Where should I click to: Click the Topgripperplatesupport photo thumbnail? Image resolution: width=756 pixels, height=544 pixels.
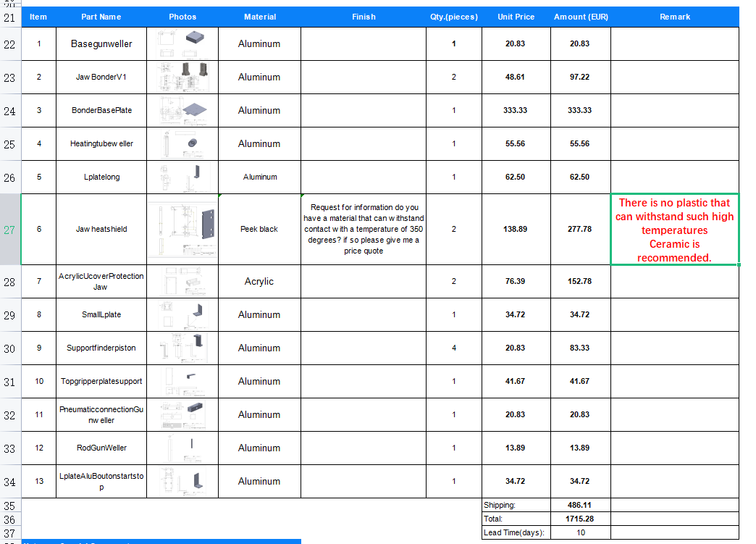(182, 382)
